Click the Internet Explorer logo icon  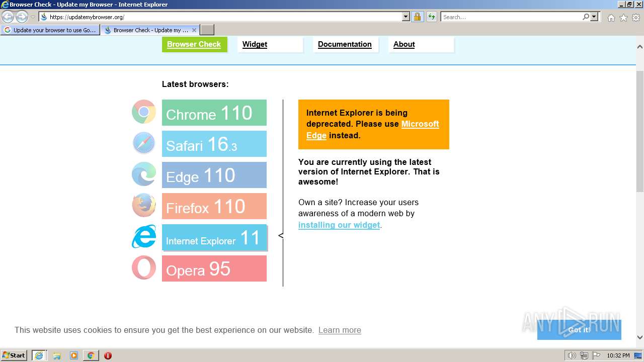(x=144, y=237)
